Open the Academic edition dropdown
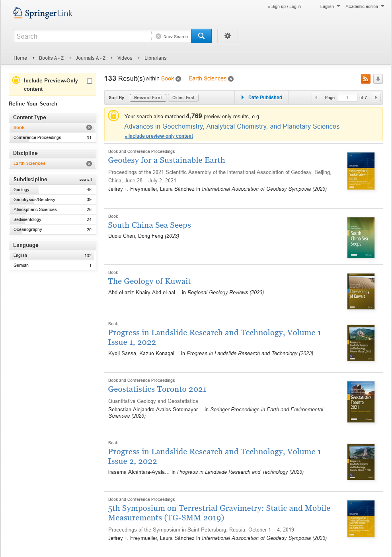Screen dimensions: 392x557 coord(364,6)
